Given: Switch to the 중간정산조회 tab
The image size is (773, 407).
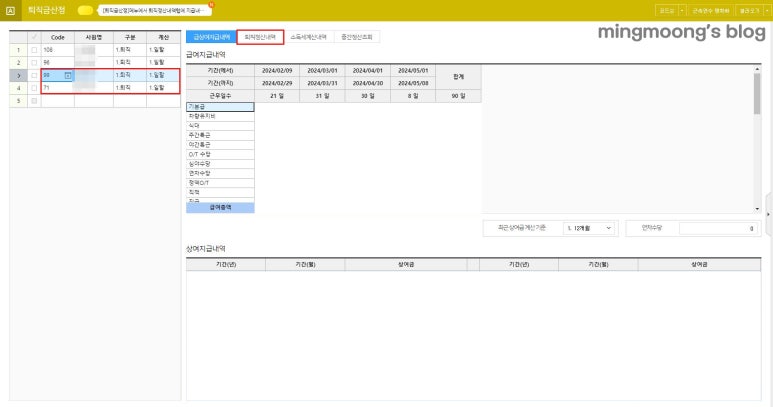Looking at the screenshot, I should pyautogui.click(x=357, y=37).
